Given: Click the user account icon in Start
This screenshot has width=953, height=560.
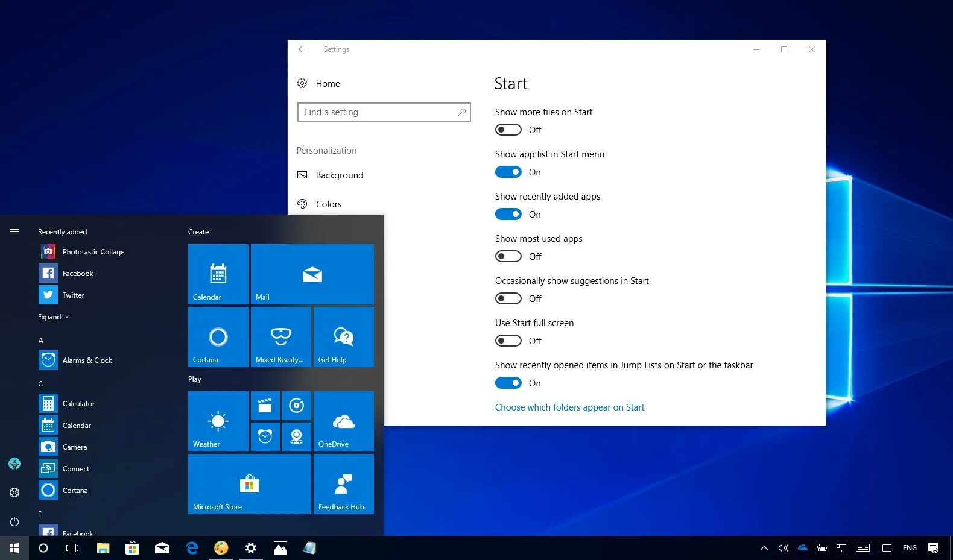Looking at the screenshot, I should click(14, 464).
